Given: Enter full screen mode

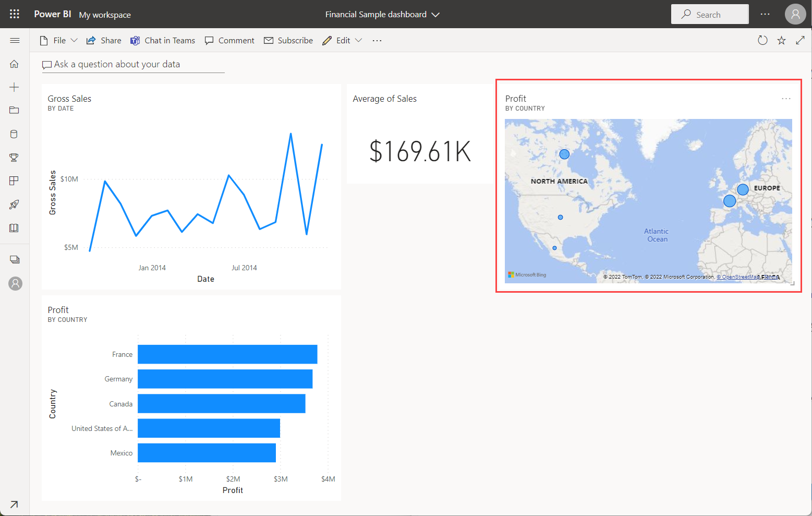Looking at the screenshot, I should [x=800, y=40].
